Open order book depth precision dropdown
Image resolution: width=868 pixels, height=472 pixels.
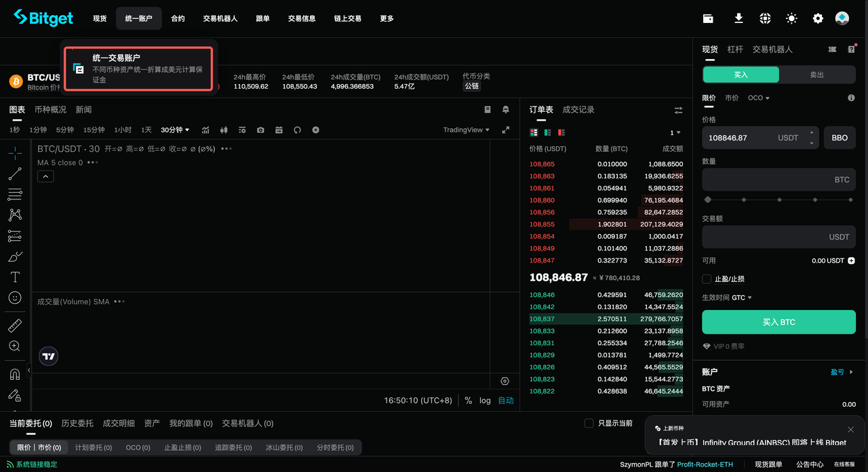(675, 132)
